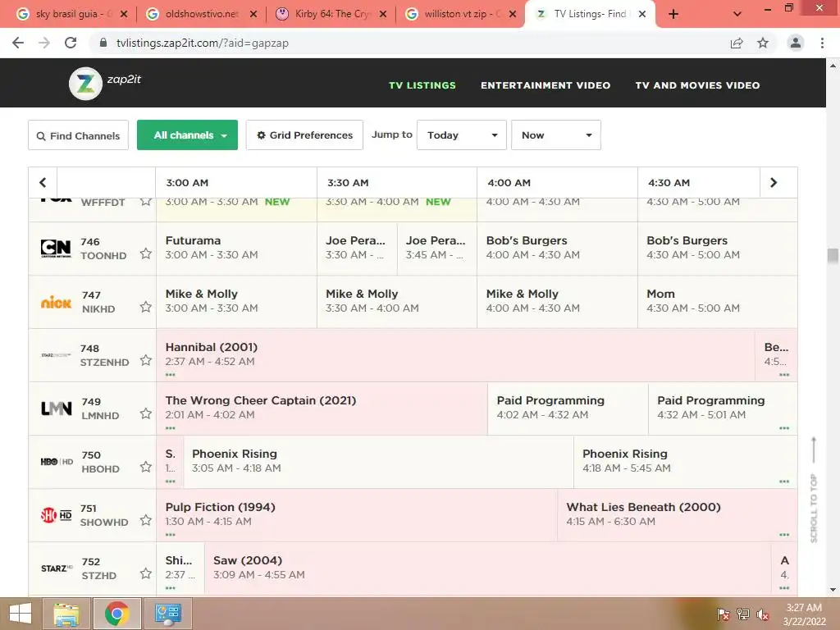Click LMN channel logo
The height and width of the screenshot is (630, 840).
tap(57, 409)
